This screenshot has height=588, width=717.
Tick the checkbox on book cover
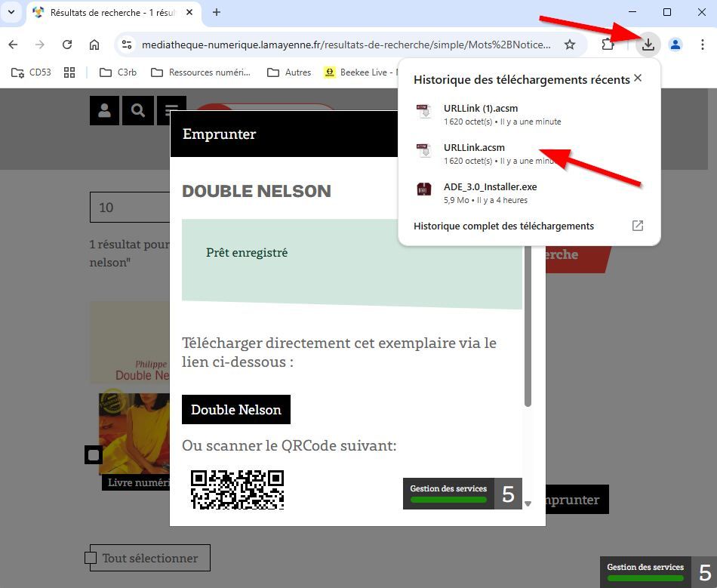click(94, 455)
